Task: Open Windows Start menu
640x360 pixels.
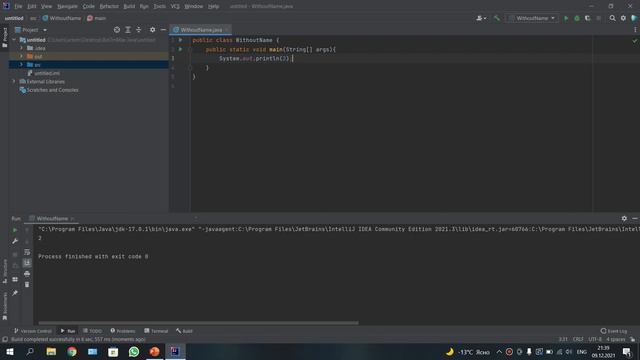Action: click(x=9, y=352)
